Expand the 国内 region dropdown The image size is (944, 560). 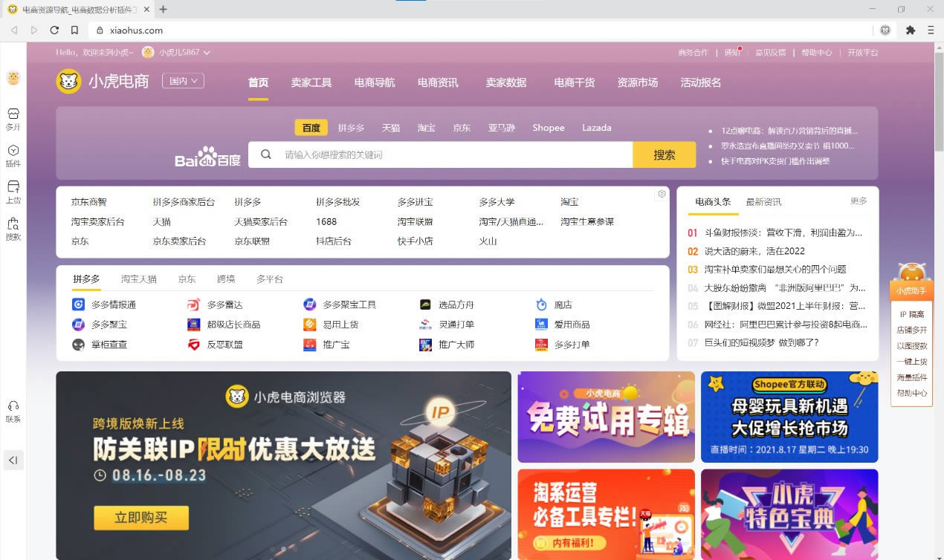pos(183,81)
